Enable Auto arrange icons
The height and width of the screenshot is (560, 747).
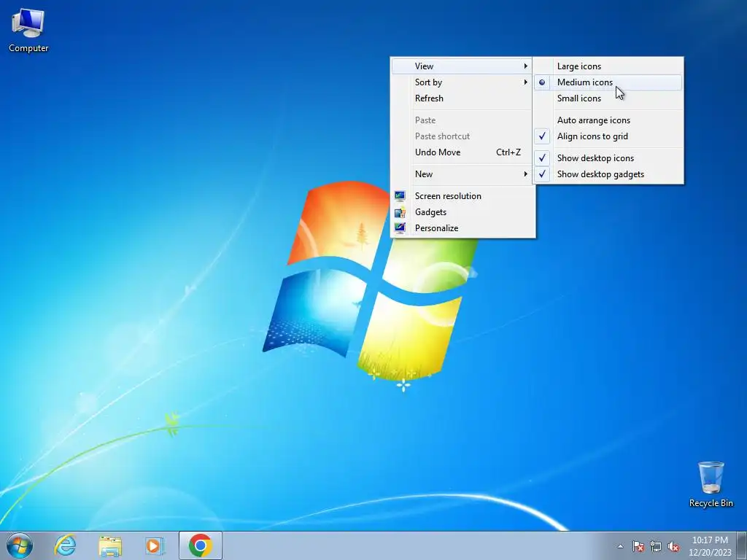(x=608, y=120)
